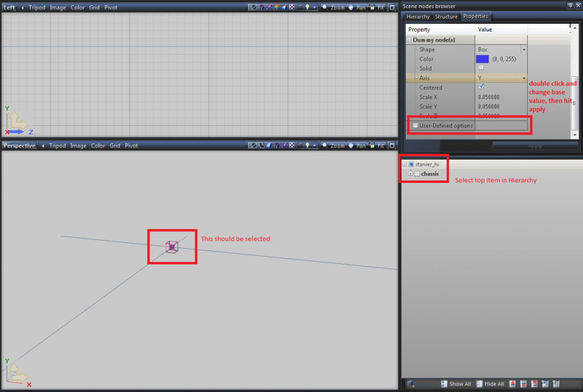Open Image menu in Left viewport
583x392 pixels.
click(x=58, y=8)
